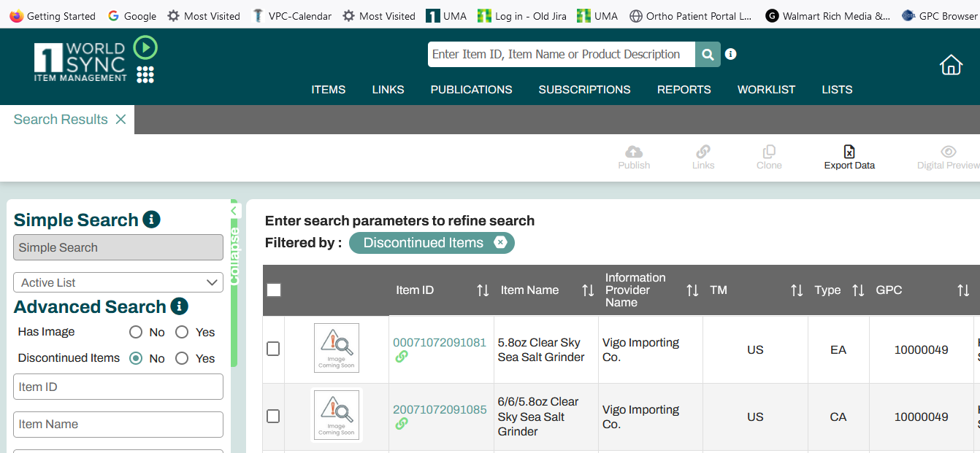Select Discontinued Items Yes radio
Image resolution: width=980 pixels, height=453 pixels.
point(182,358)
